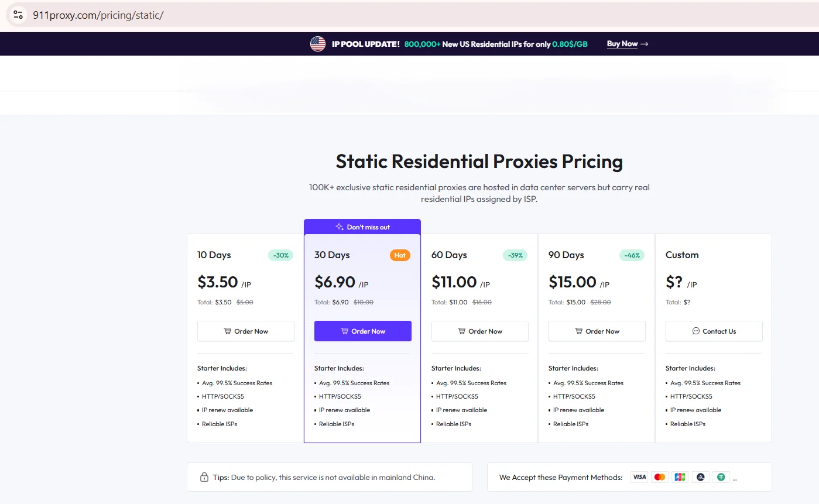The width and height of the screenshot is (819, 504).
Task: Click the Static Residential Proxies Pricing heading
Action: (x=479, y=161)
